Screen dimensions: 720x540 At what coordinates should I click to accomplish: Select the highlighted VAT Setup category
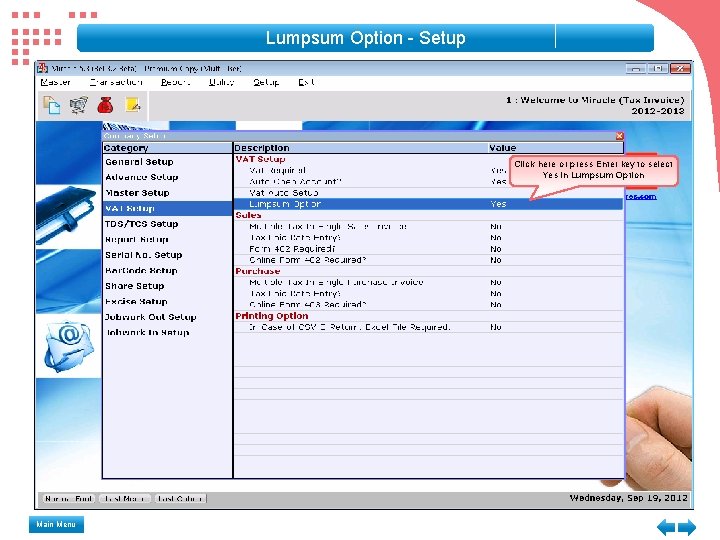[x=167, y=208]
